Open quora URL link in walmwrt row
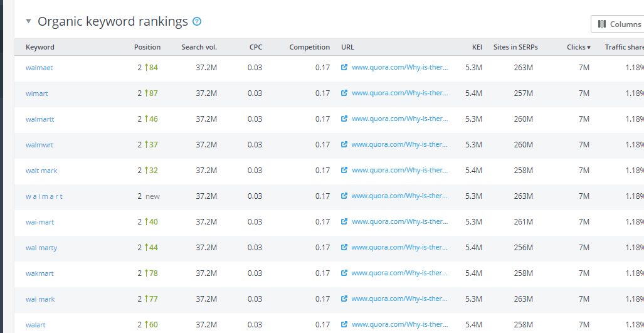Screen dimensions: 644x333 click(x=399, y=144)
